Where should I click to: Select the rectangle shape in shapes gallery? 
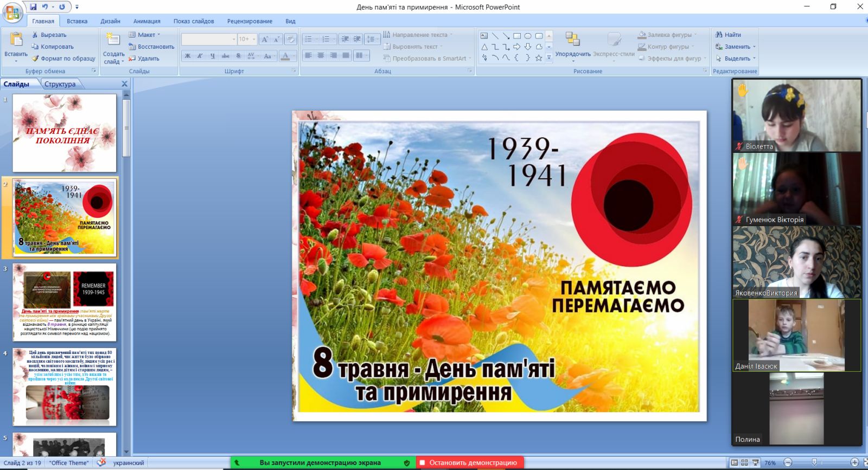517,36
